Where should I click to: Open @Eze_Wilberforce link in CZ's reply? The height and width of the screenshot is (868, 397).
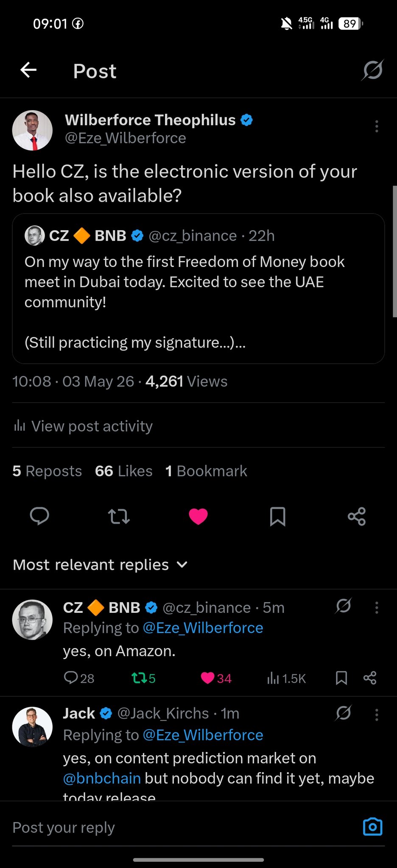203,628
